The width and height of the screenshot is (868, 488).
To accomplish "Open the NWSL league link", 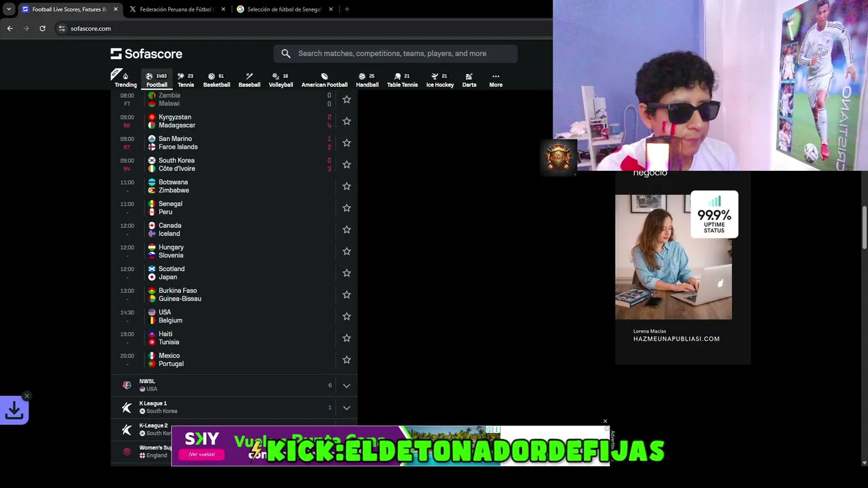I will pos(147,382).
